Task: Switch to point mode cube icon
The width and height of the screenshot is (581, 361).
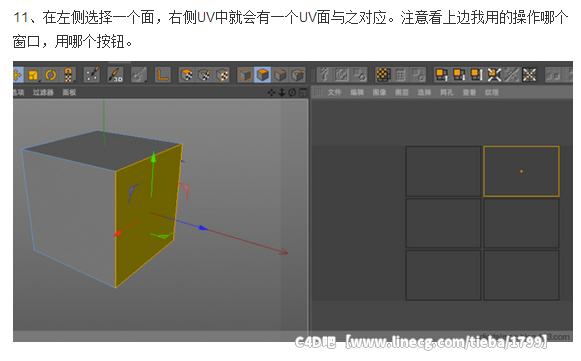Action: click(x=298, y=75)
